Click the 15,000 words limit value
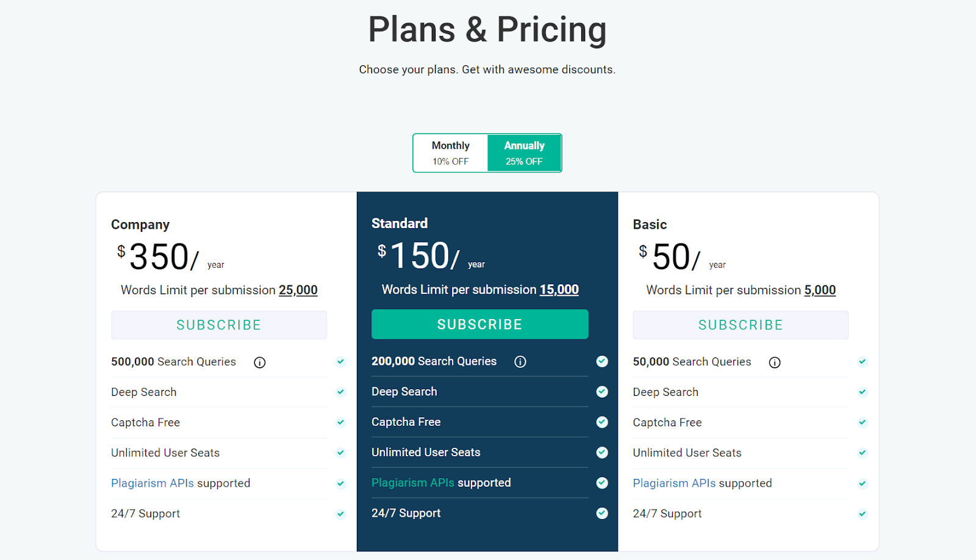Viewport: 976px width, 560px height. (559, 290)
